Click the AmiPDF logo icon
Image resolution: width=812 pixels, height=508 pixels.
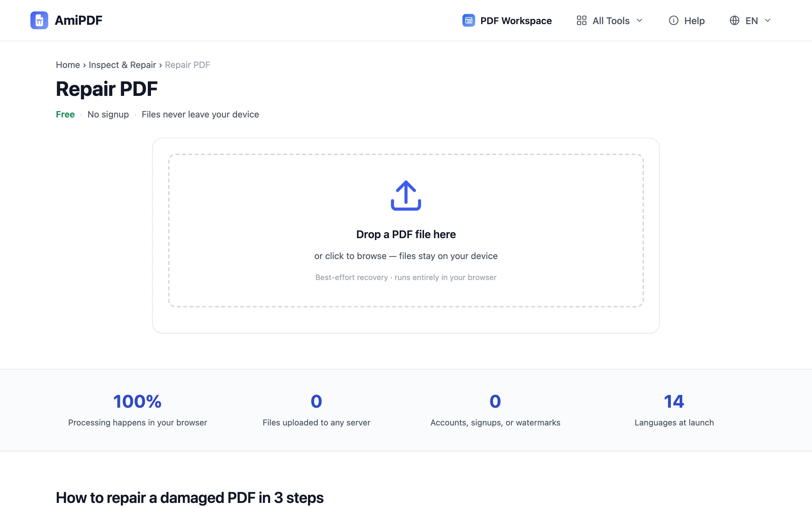(x=39, y=21)
